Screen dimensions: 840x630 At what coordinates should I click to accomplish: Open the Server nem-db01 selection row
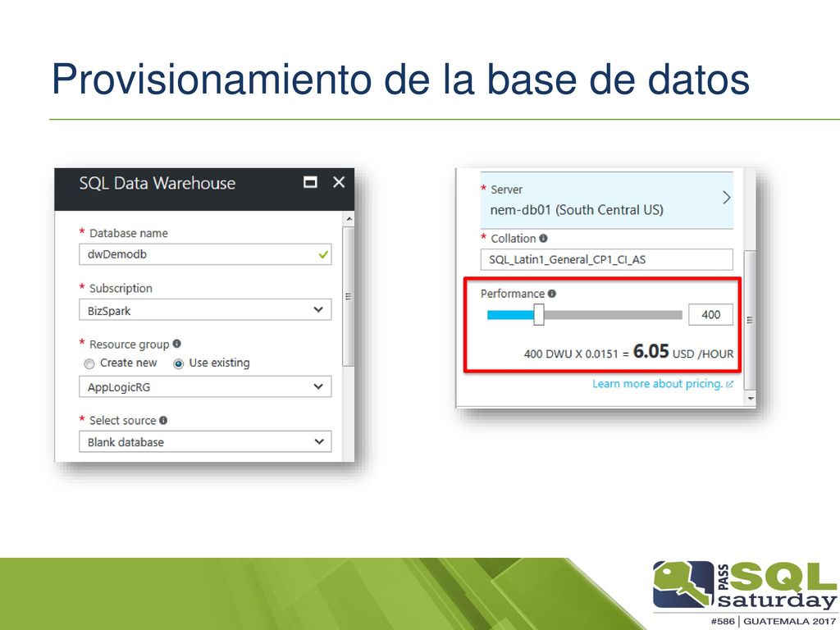coord(606,200)
